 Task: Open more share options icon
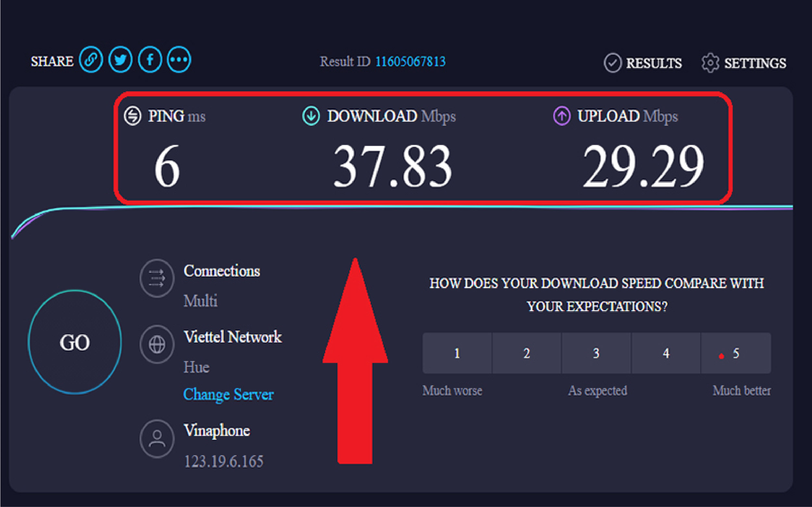[x=179, y=60]
